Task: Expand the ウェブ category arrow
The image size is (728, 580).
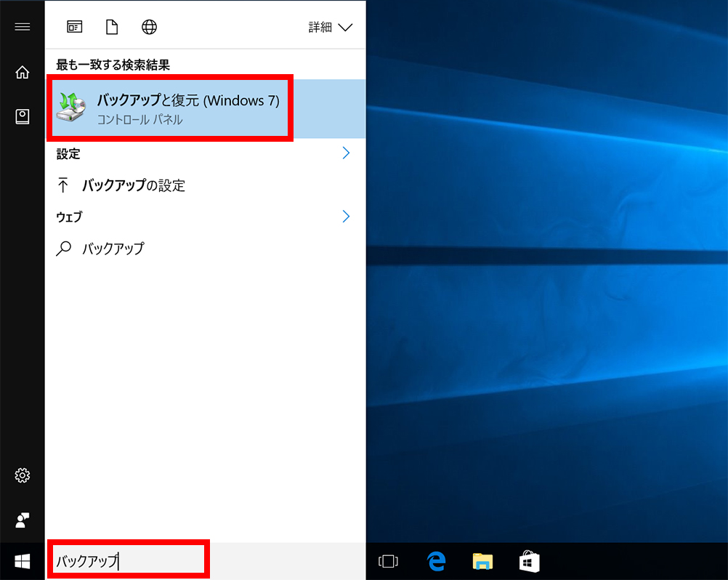Action: click(x=346, y=216)
